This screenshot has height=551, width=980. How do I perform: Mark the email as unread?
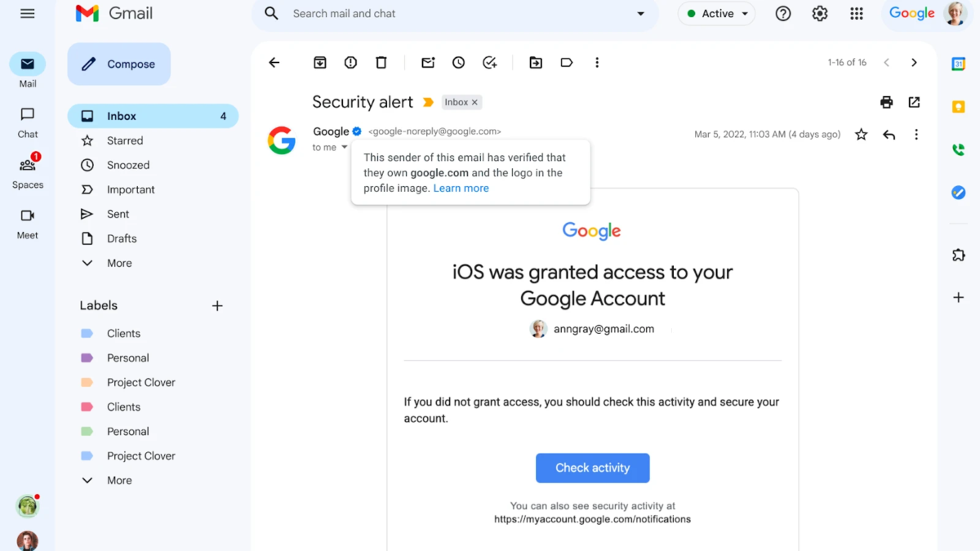click(x=428, y=63)
